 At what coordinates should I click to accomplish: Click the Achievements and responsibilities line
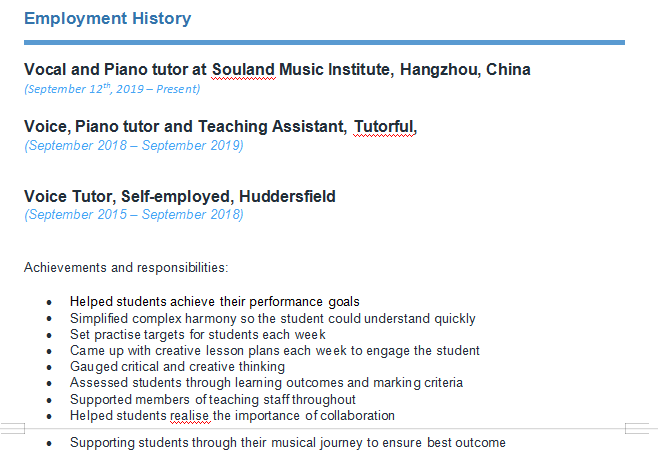(126, 267)
